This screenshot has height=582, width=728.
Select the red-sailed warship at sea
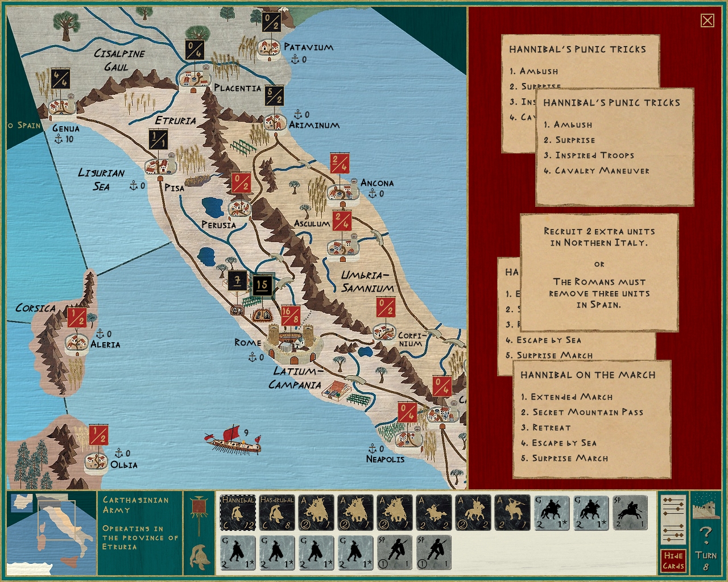point(234,440)
